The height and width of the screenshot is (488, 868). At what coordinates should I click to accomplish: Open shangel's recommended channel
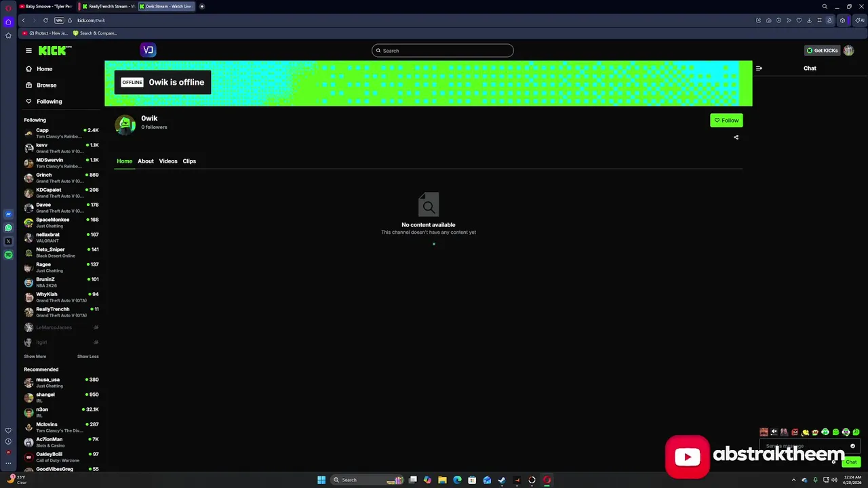61,397
